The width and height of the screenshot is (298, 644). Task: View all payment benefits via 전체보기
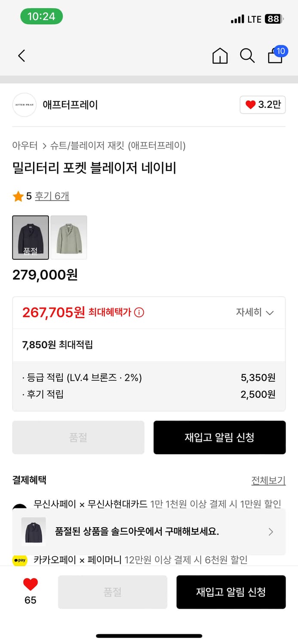tap(268, 480)
